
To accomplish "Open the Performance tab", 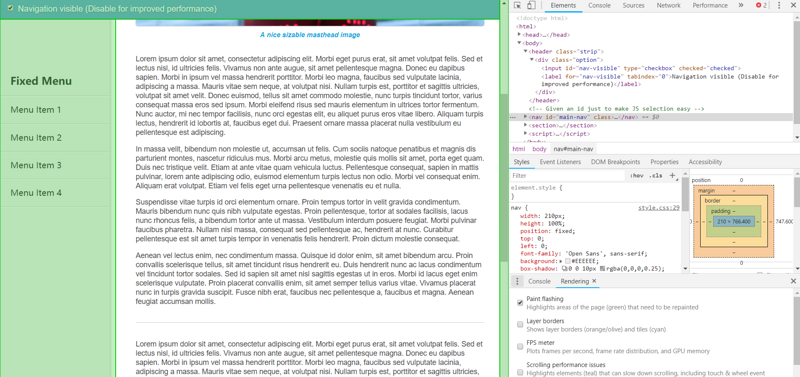I will [x=710, y=6].
